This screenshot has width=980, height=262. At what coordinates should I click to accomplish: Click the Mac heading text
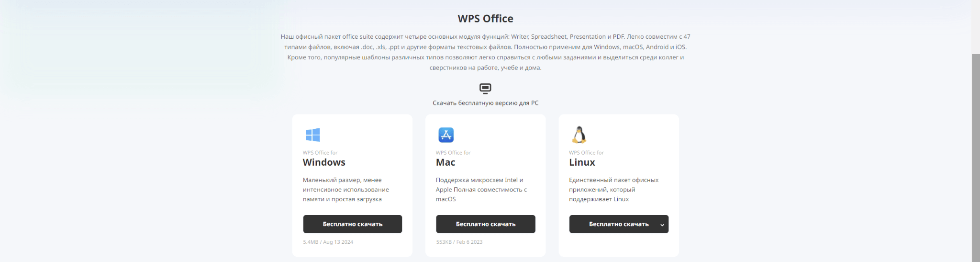pos(445,162)
